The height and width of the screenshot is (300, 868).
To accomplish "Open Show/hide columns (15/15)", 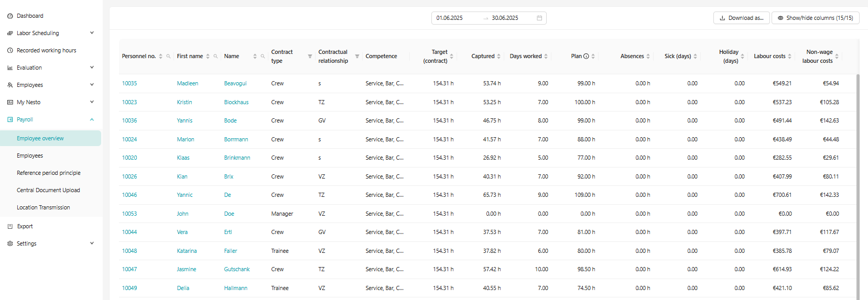I will point(815,18).
